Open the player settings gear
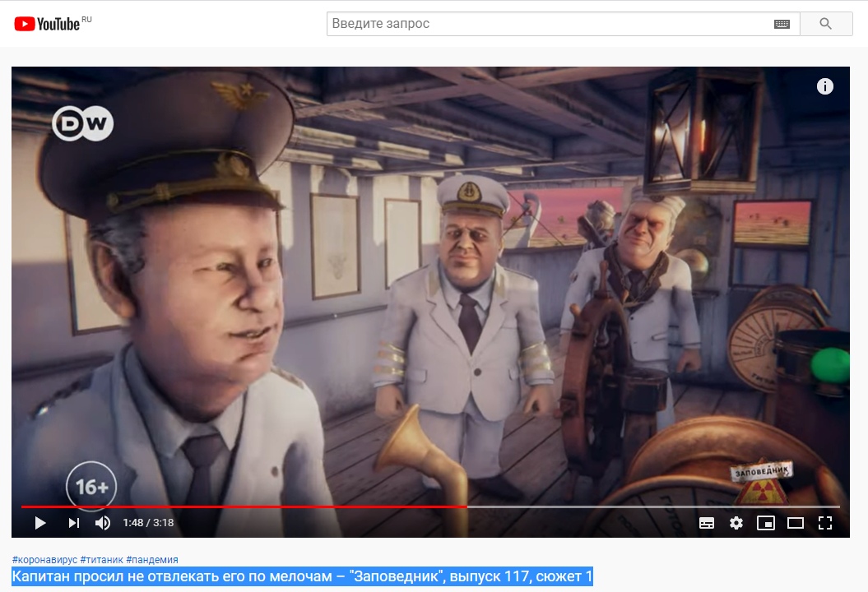868x592 pixels. tap(736, 523)
